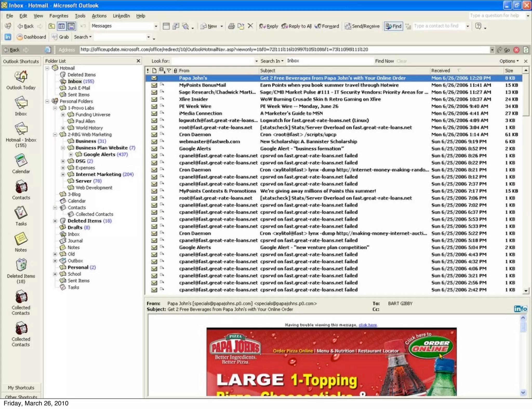The height and width of the screenshot is (409, 532).
Task: Click the Print toolbar icon
Action: (231, 26)
